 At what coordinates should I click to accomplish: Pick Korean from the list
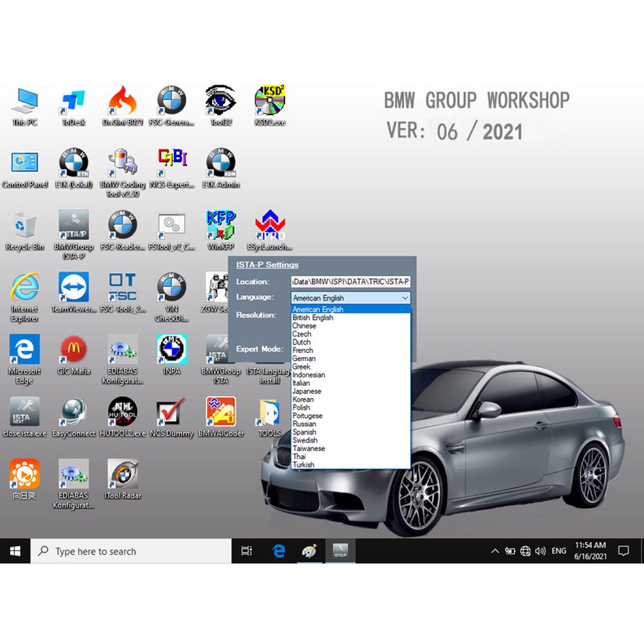351,399
